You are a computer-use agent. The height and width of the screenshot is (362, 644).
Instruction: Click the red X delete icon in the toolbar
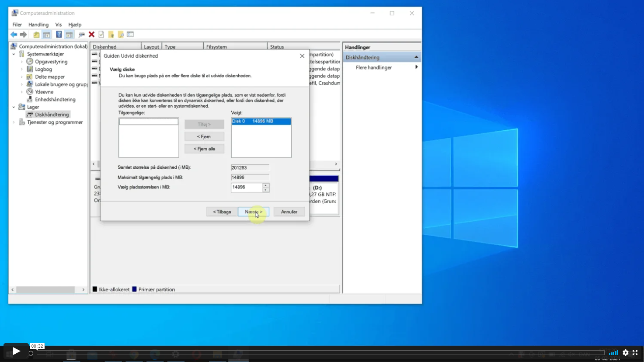[x=91, y=35]
